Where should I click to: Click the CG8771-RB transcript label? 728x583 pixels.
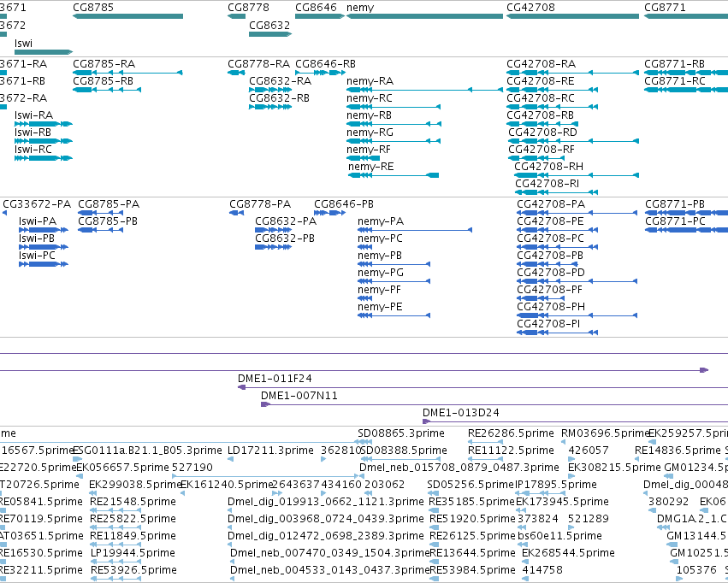click(x=674, y=63)
